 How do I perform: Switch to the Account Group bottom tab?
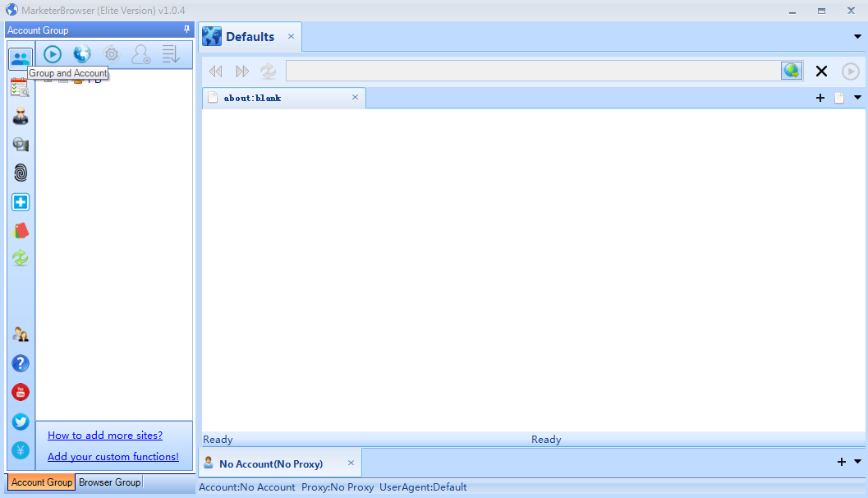coord(42,482)
